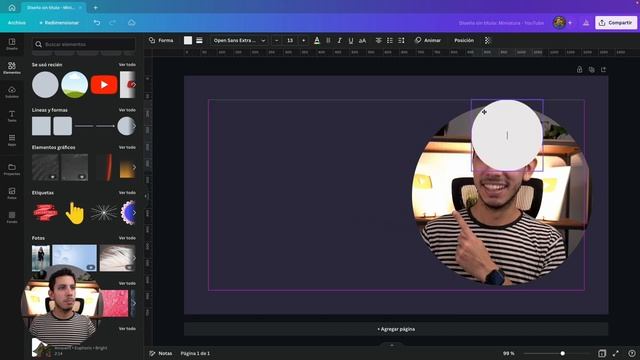Add the blue sky photo

point(75,258)
